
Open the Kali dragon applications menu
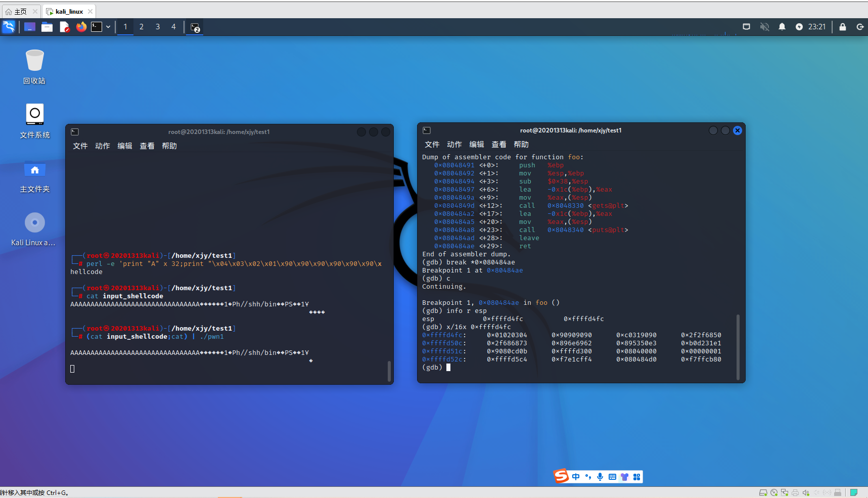click(x=9, y=27)
